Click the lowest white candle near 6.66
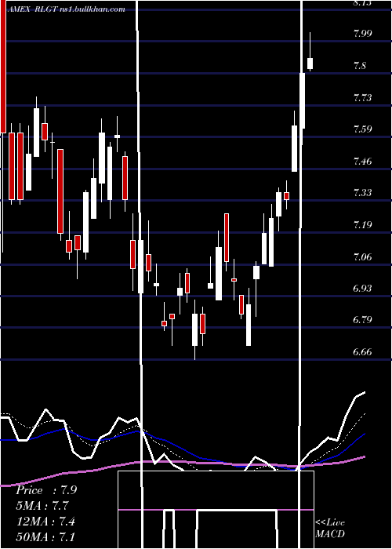This screenshot has width=392, height=549. click(x=194, y=329)
